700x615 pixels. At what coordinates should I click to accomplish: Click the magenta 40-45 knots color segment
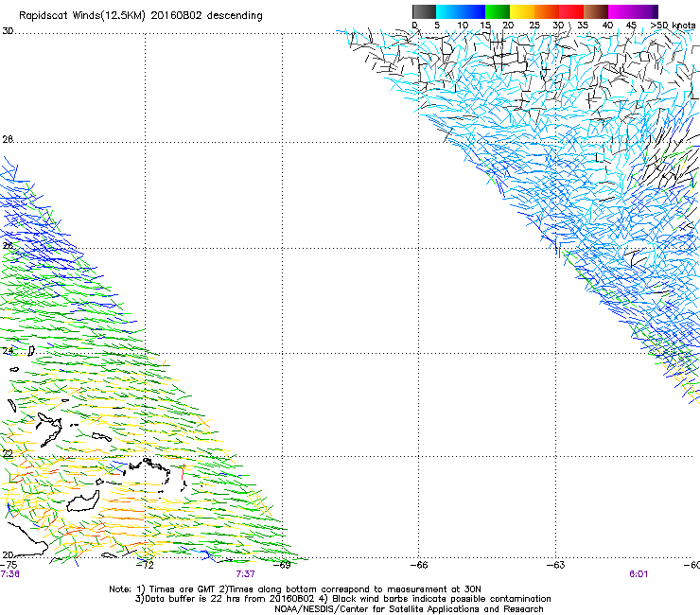[x=621, y=11]
